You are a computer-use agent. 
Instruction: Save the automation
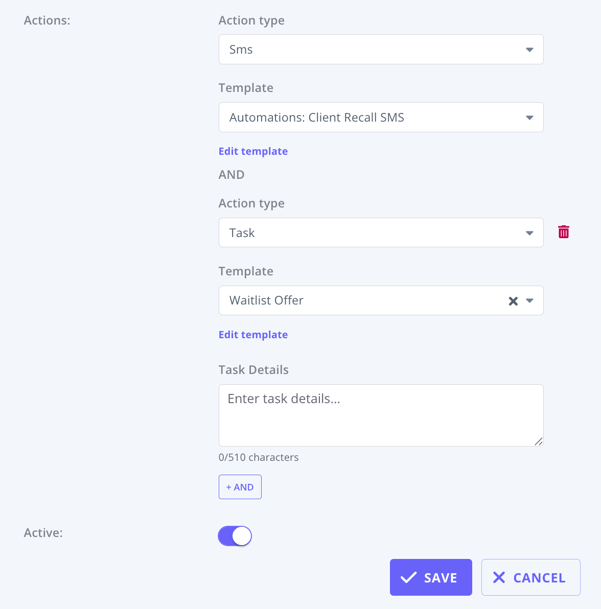[x=431, y=578]
